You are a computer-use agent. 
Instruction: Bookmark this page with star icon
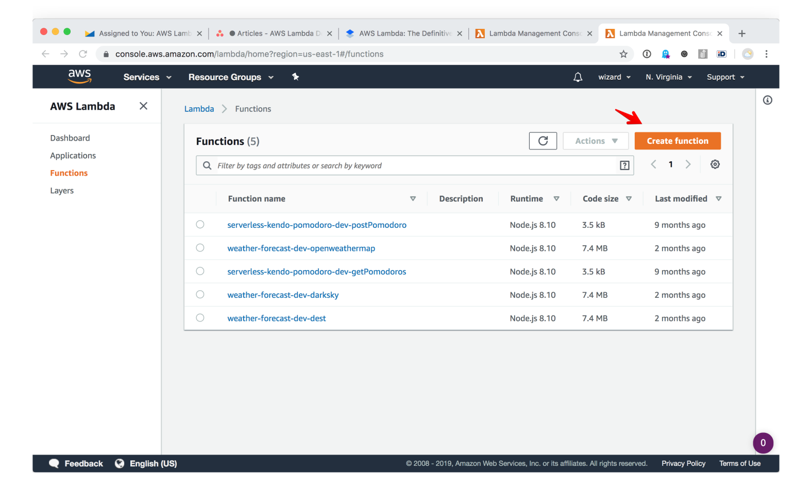coord(623,54)
